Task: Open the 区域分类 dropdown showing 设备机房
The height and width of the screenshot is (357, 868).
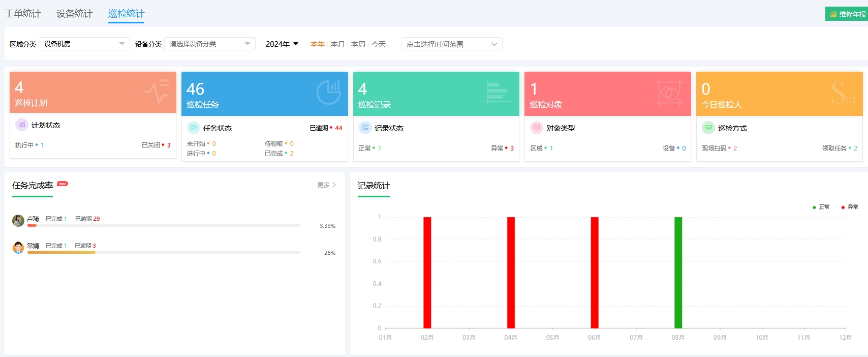Action: point(84,44)
